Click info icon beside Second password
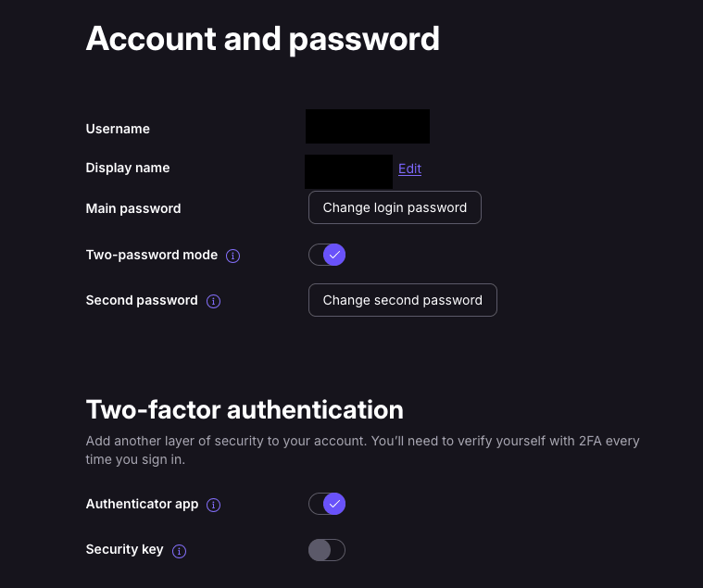The width and height of the screenshot is (703, 588). (213, 301)
